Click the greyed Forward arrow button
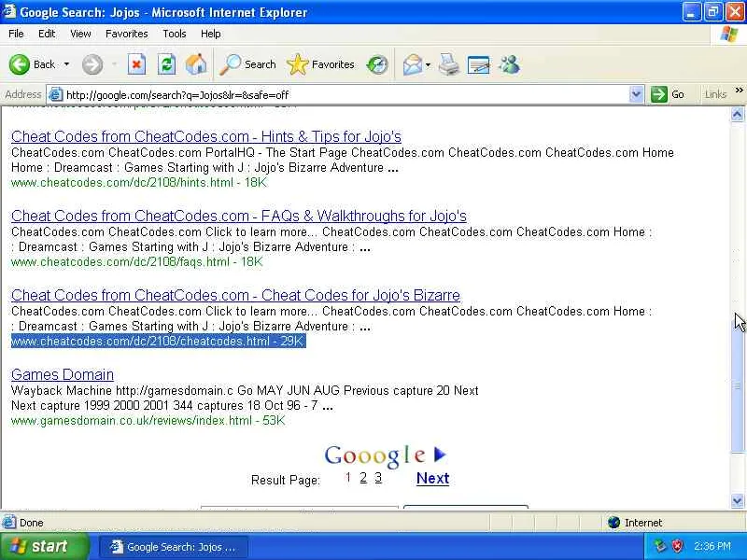 pos(92,64)
